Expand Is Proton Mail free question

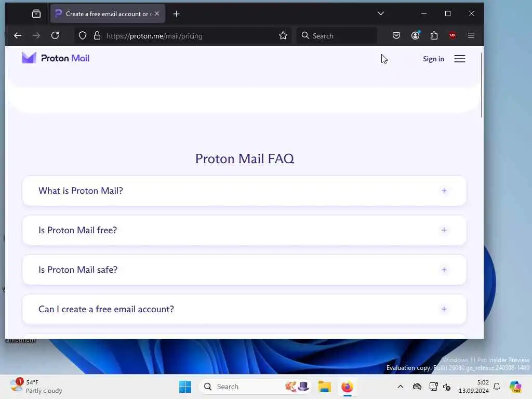pyautogui.click(x=244, y=230)
